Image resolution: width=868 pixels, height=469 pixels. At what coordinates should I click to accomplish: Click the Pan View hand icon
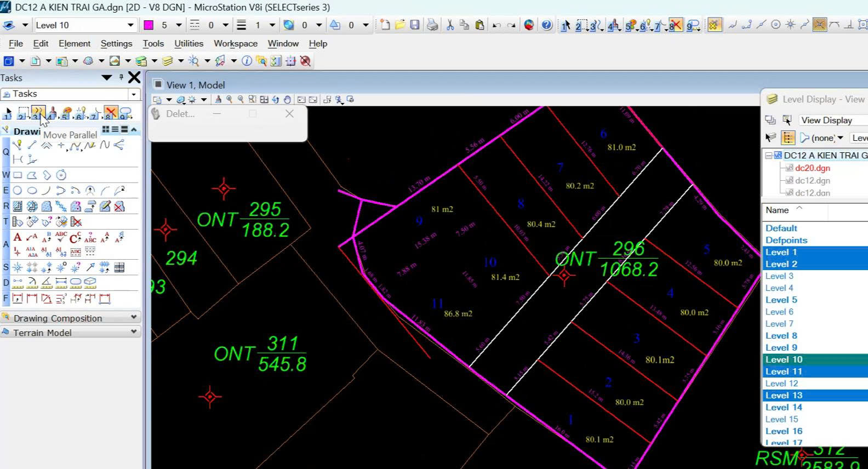[x=287, y=100]
